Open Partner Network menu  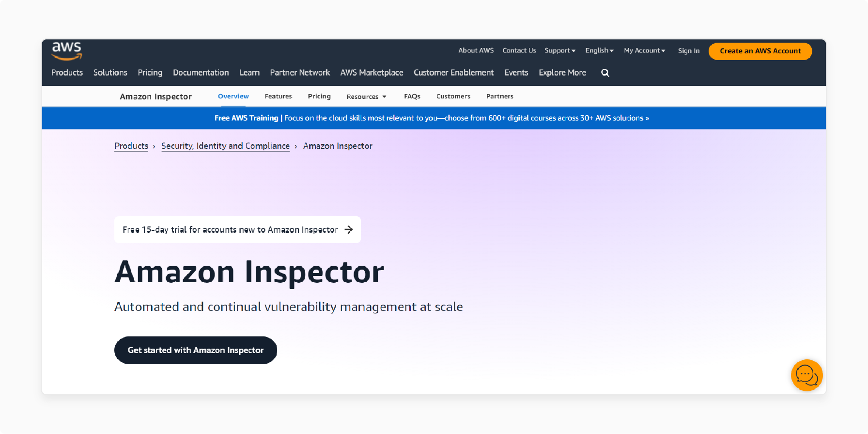(x=300, y=73)
